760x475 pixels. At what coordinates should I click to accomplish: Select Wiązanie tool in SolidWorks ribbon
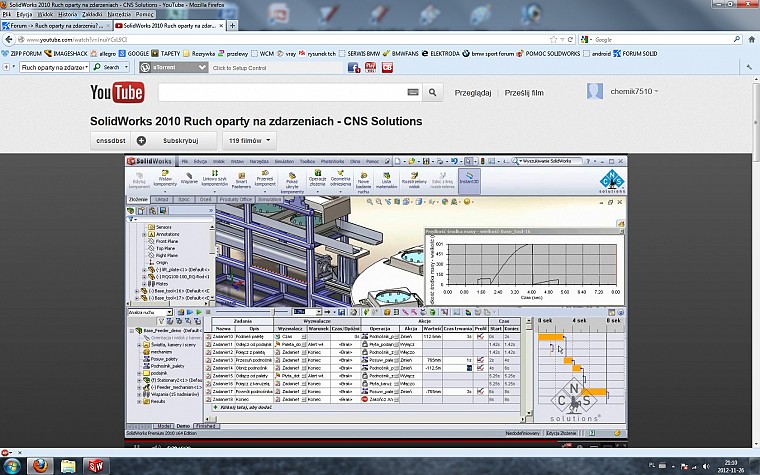(x=190, y=179)
